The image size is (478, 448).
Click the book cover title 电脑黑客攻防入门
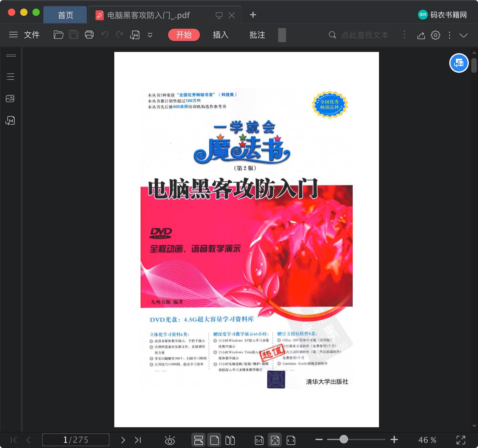tap(233, 189)
